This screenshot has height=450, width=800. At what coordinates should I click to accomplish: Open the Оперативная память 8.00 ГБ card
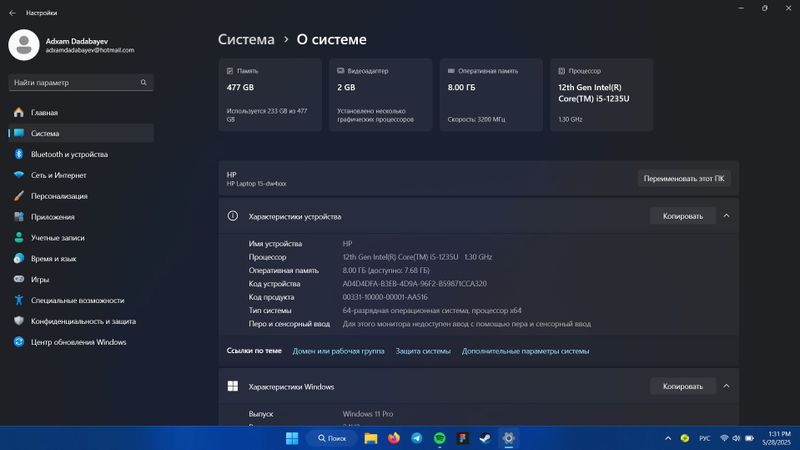(x=491, y=95)
